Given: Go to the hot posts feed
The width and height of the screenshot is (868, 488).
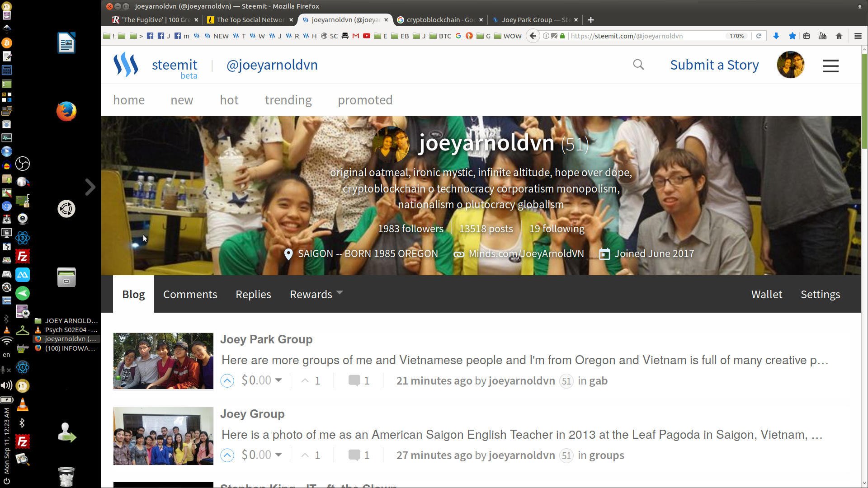Looking at the screenshot, I should coord(229,100).
